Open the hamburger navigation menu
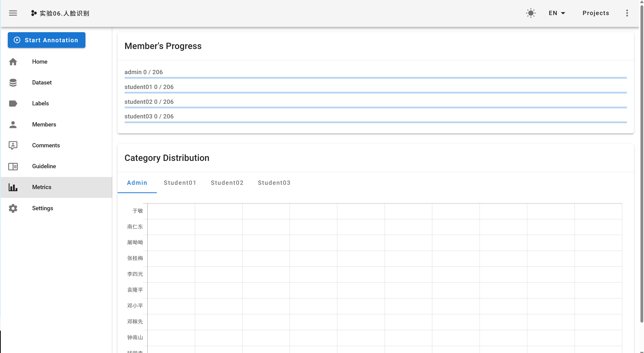 point(13,13)
